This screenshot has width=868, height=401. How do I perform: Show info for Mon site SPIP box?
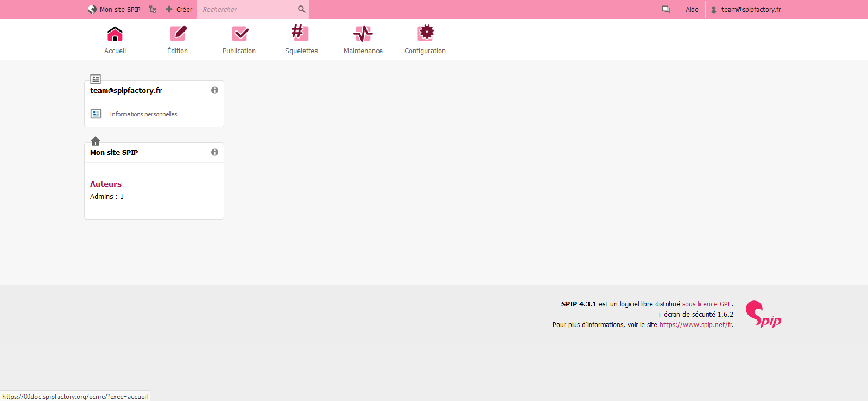[214, 152]
